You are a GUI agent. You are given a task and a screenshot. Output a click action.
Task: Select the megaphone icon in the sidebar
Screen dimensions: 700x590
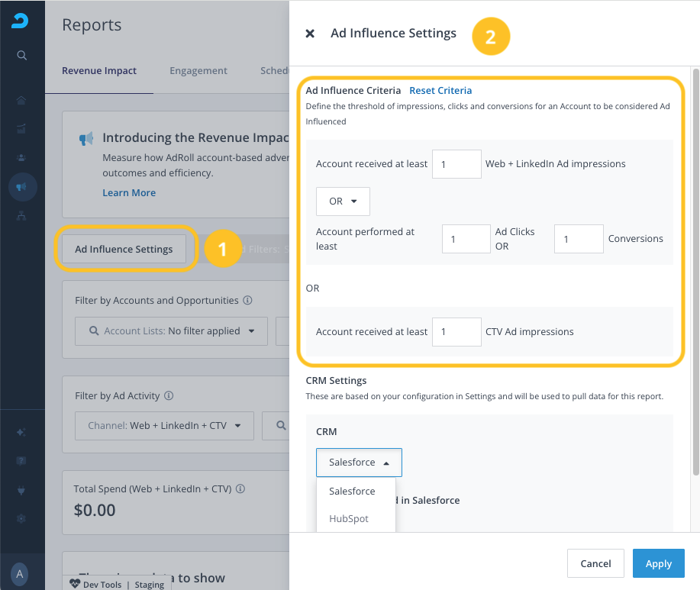(x=22, y=186)
